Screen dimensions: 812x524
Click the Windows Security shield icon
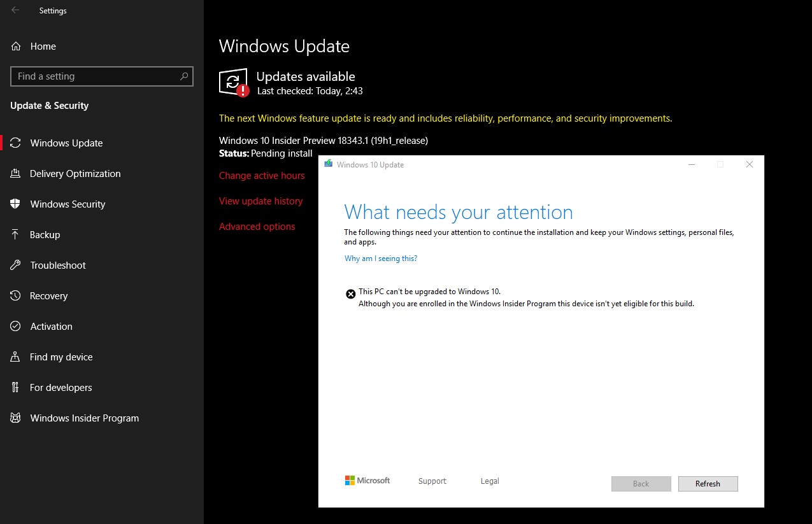pos(16,204)
